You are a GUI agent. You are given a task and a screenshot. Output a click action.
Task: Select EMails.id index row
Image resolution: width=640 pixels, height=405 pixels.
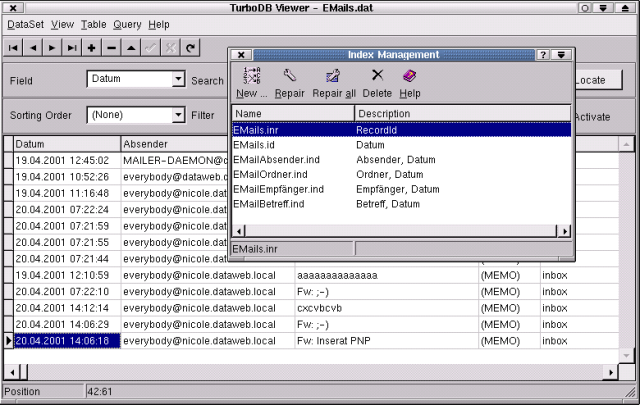tap(401, 145)
